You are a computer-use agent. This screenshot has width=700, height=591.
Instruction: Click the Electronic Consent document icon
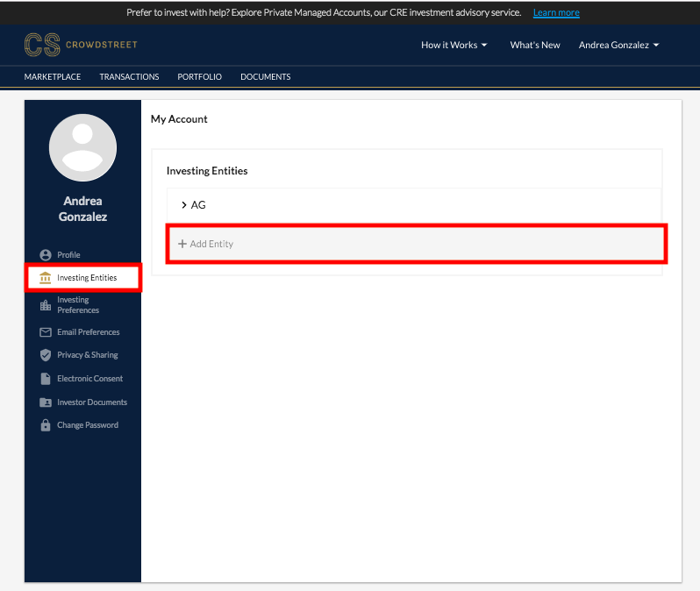click(x=46, y=379)
